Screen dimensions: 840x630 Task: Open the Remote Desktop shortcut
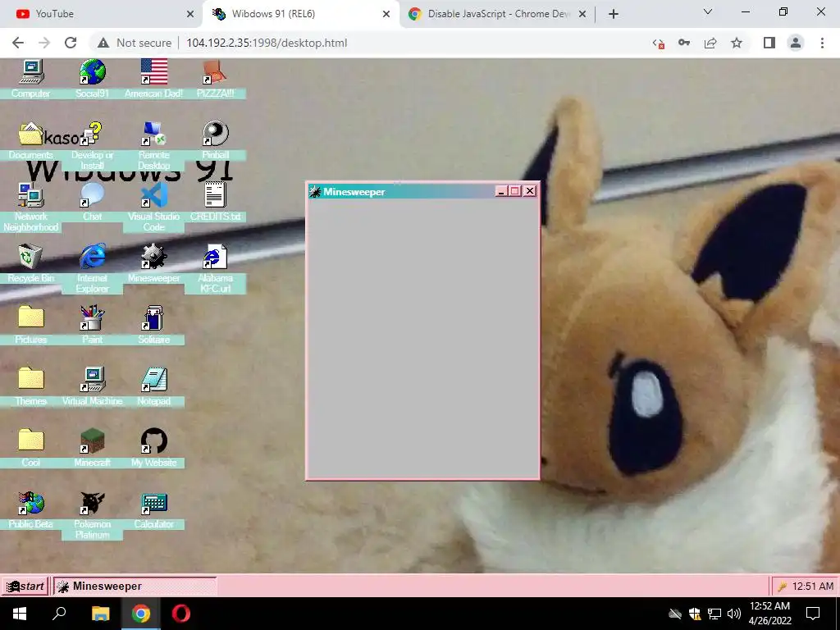coord(153,134)
